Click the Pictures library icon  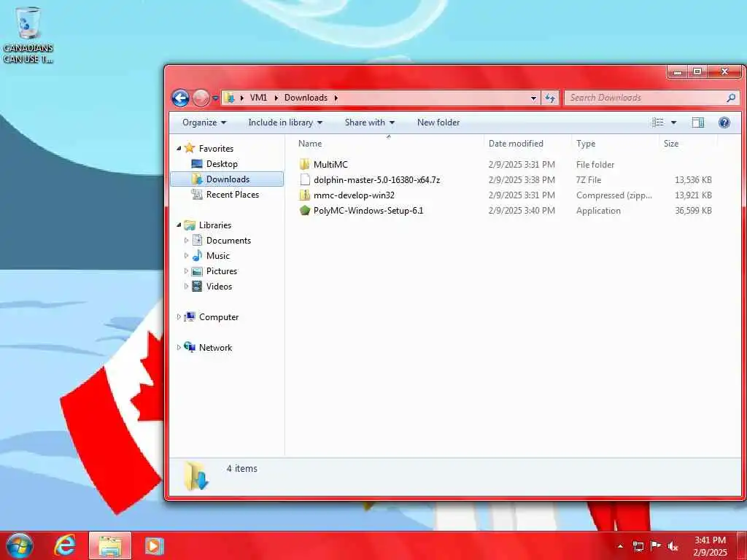197,271
